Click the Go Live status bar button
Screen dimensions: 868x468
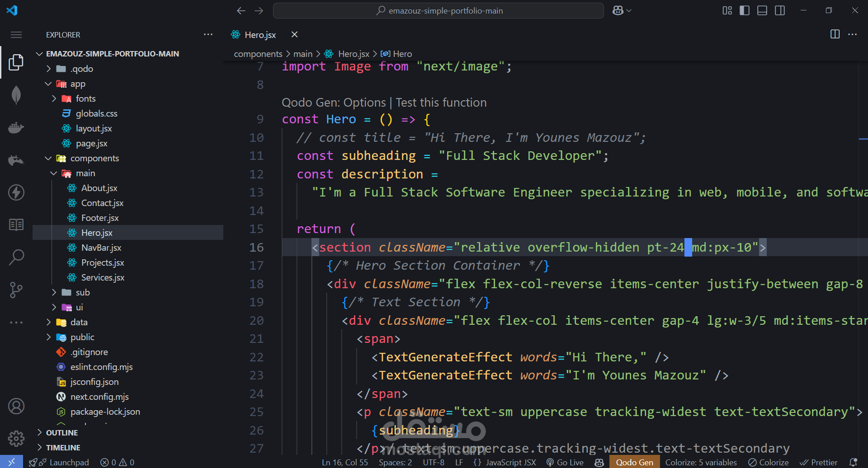tap(565, 462)
